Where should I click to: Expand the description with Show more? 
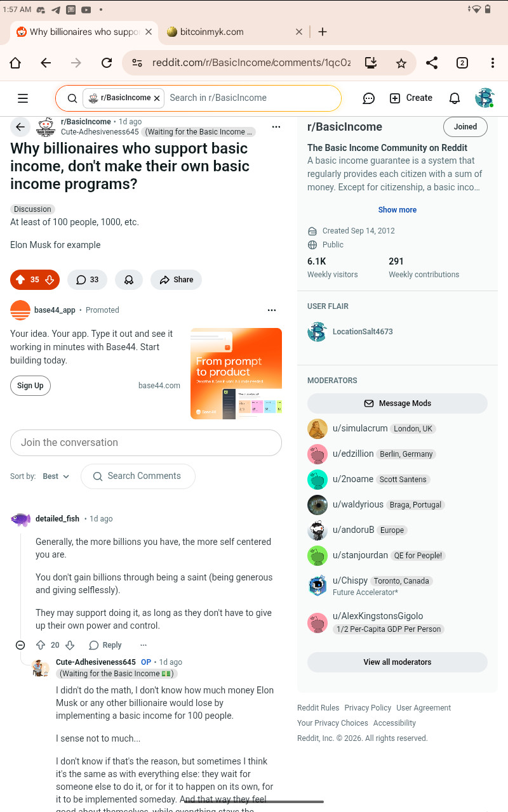(398, 210)
